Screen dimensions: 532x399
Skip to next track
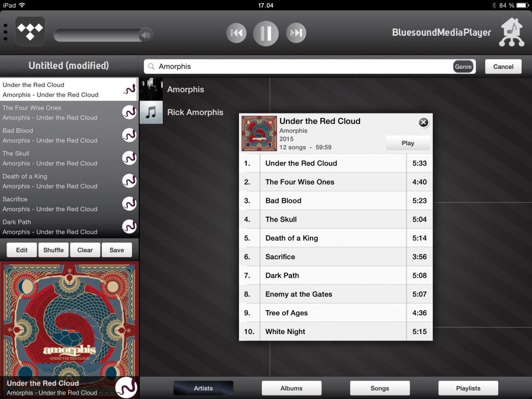point(296,33)
